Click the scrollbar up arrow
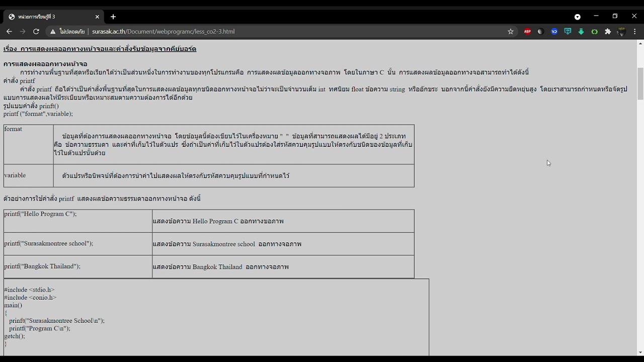Screen dimensions: 644x362 pyautogui.click(x=640, y=44)
